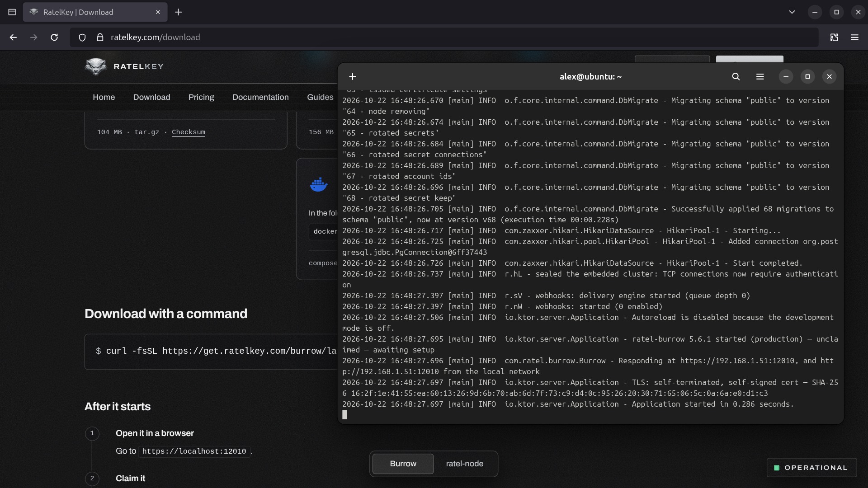Viewport: 868px width, 488px height.
Task: Click the 'Open it in a browser' step
Action: [155, 433]
